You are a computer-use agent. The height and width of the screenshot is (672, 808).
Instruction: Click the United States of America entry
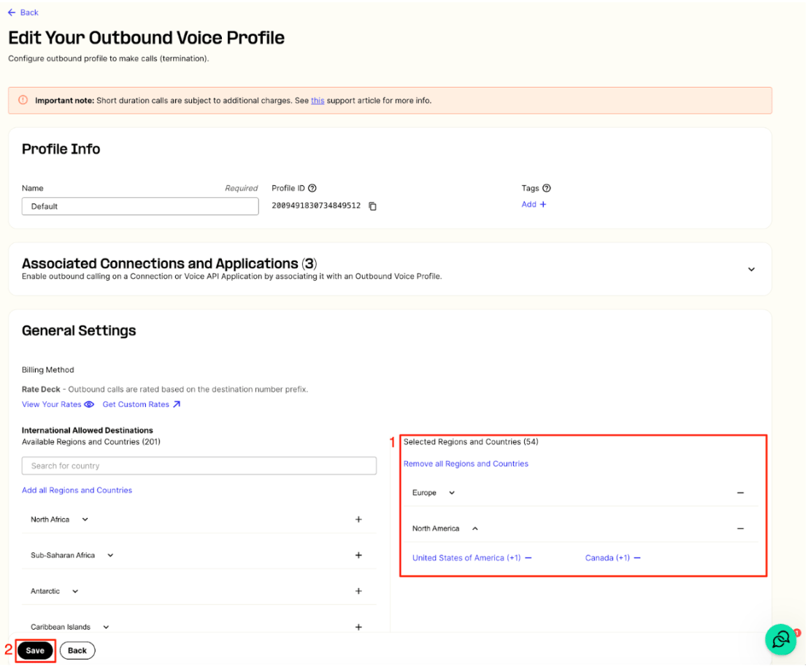(x=466, y=558)
